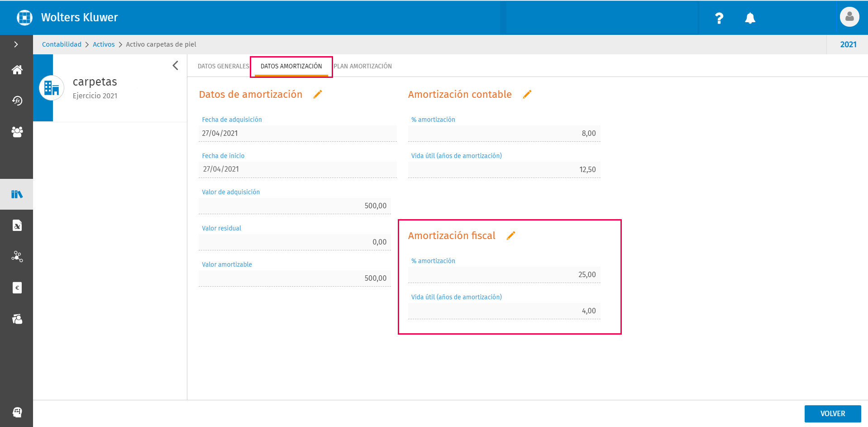The width and height of the screenshot is (868, 427).
Task: Edit Amortización contable with pencil icon
Action: [x=527, y=94]
